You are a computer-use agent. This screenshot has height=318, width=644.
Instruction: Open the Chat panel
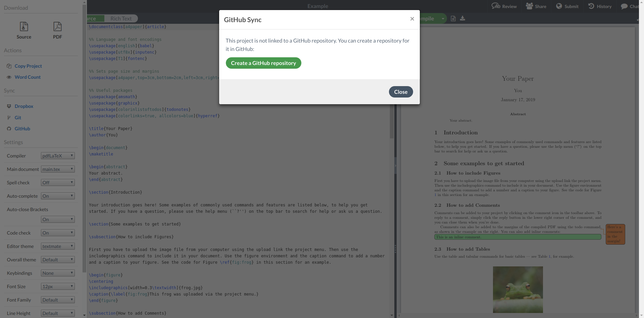coord(629,6)
